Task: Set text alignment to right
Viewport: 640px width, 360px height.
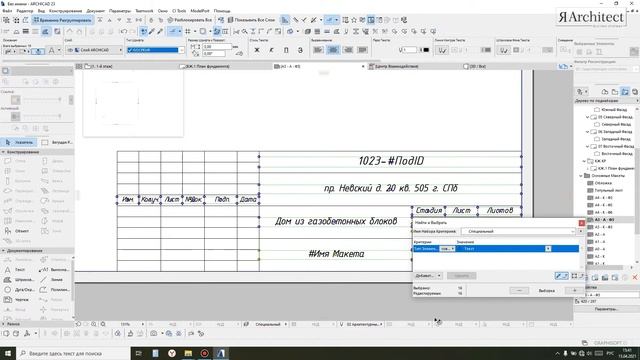Action: (348, 50)
